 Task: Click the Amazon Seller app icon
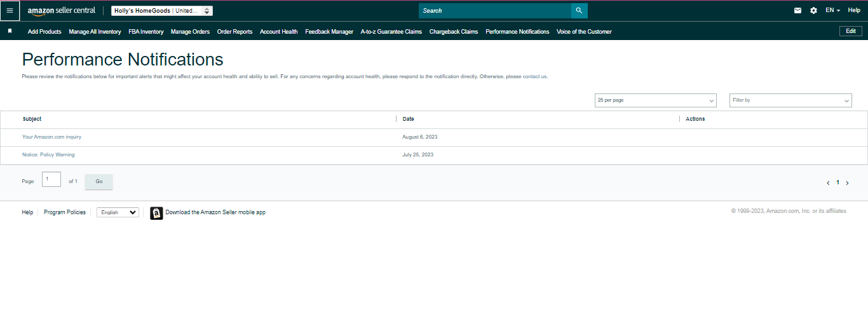pos(156,213)
